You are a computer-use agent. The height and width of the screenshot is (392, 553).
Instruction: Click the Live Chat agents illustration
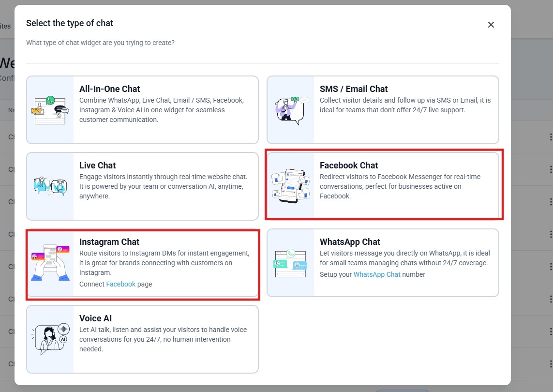tap(50, 186)
